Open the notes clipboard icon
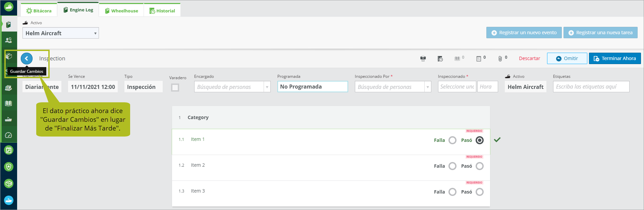The height and width of the screenshot is (210, 644). (479, 59)
